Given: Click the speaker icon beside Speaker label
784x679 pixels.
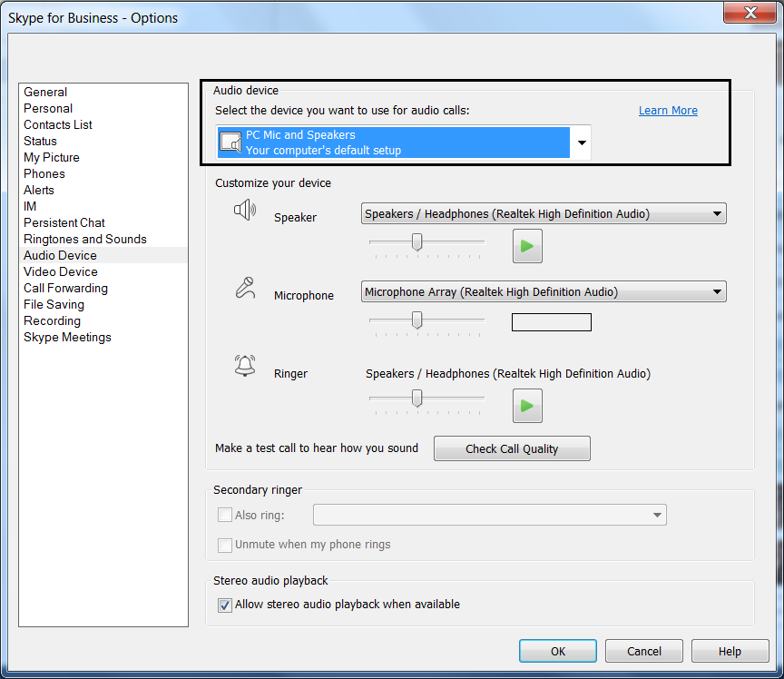Looking at the screenshot, I should point(245,210).
